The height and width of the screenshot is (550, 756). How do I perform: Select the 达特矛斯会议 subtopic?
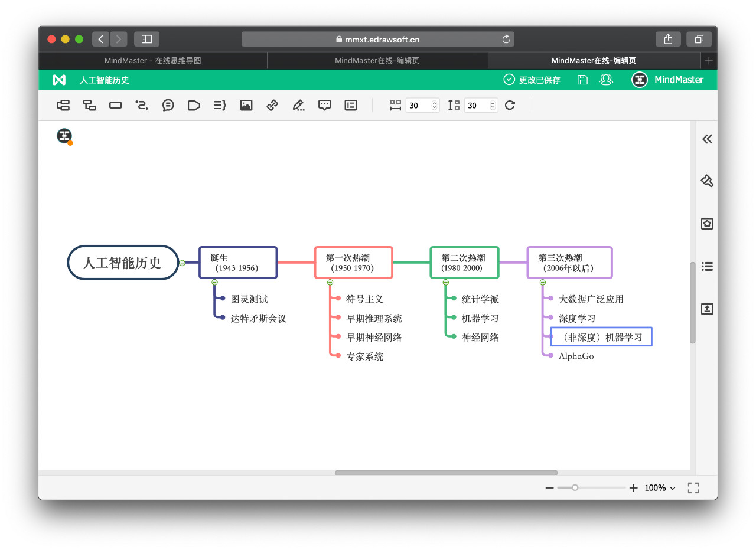[259, 318]
